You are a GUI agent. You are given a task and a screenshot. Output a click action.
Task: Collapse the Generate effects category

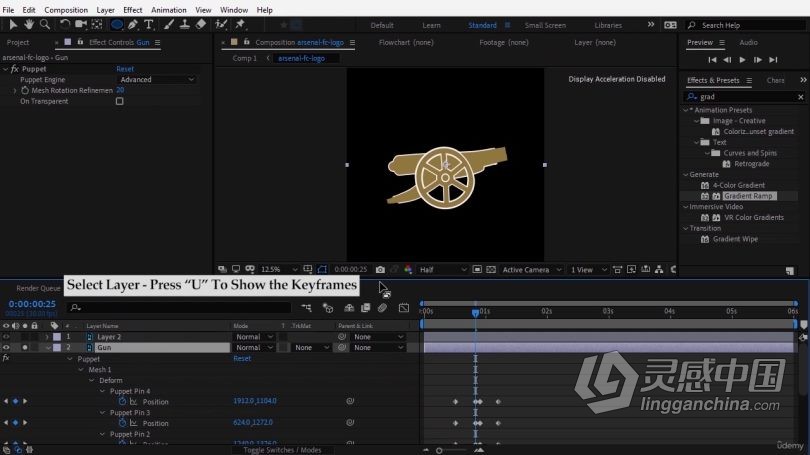click(x=686, y=175)
